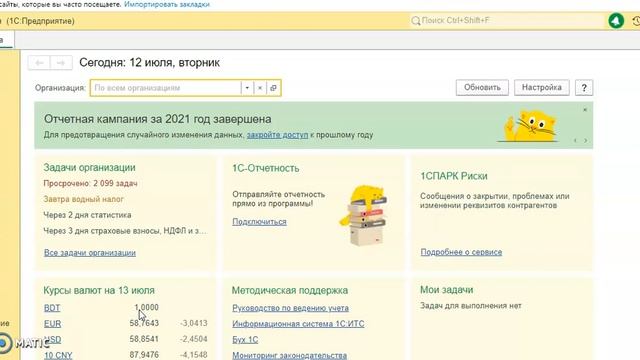The height and width of the screenshot is (360, 640).
Task: Open Информационная система 1С:ИТС link
Action: tap(298, 324)
